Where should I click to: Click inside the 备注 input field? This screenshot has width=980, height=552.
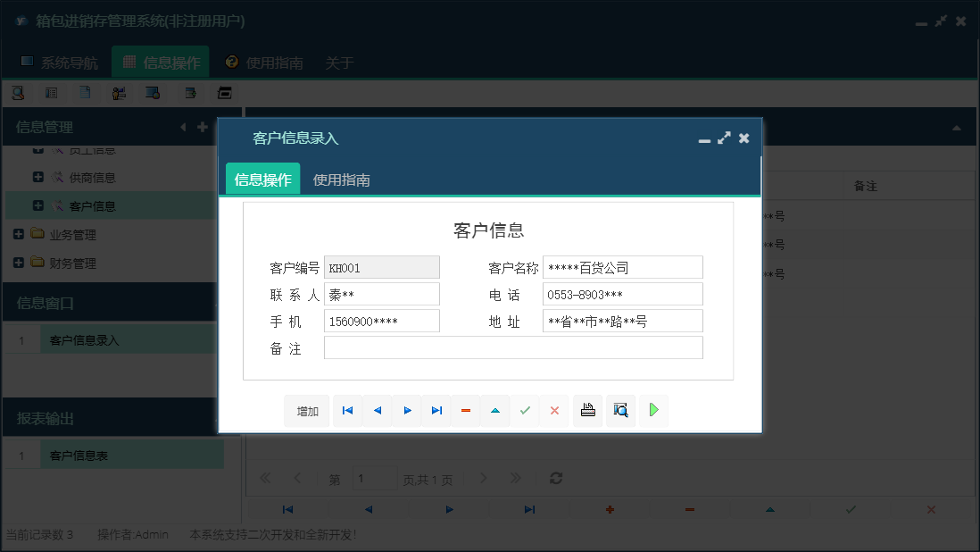click(513, 347)
